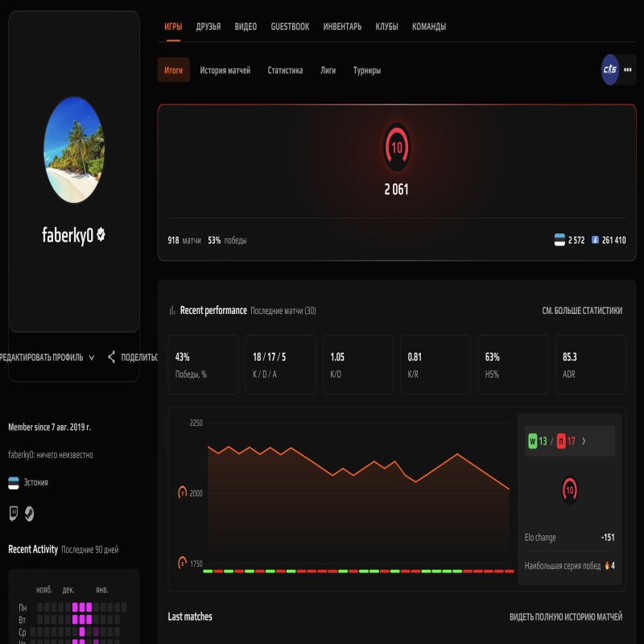Click the FACEIT points coin icon
This screenshot has height=644, width=644.
pos(594,237)
